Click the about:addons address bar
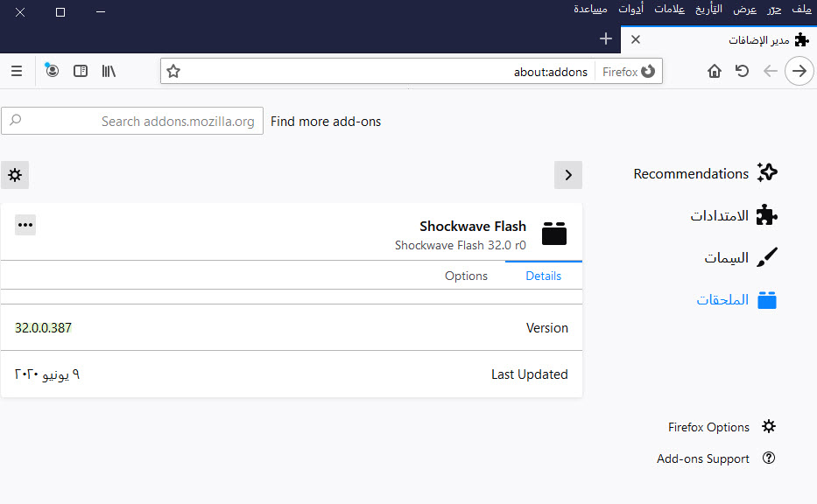The image size is (817, 504). coord(412,72)
